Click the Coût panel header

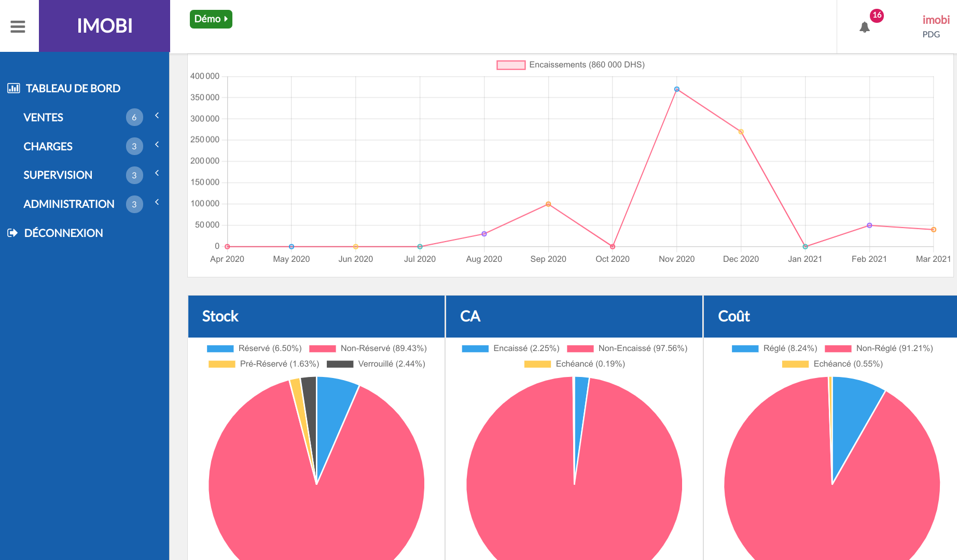tap(830, 316)
